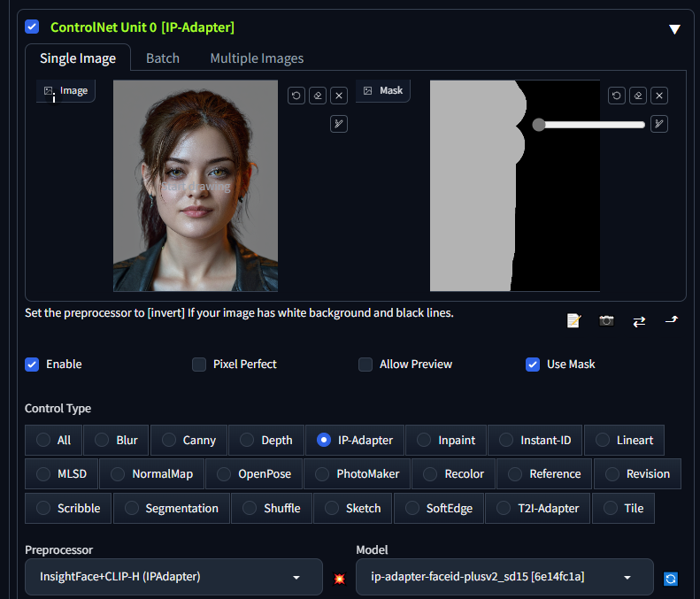Click the camera webcam icon
Screen dimensions: 700x599
[x=606, y=320]
